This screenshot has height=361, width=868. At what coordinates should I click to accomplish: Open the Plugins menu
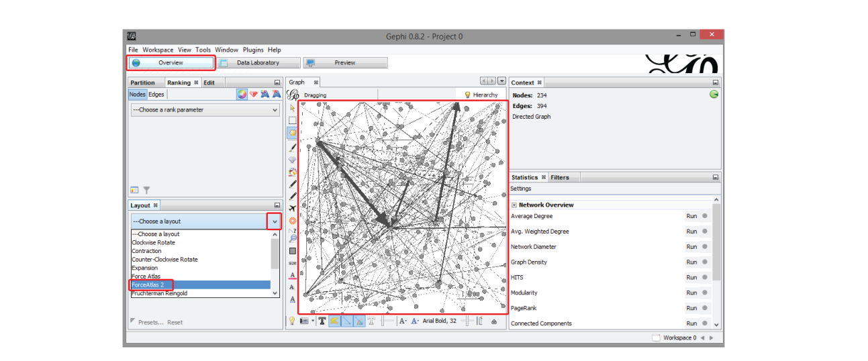pos(253,50)
